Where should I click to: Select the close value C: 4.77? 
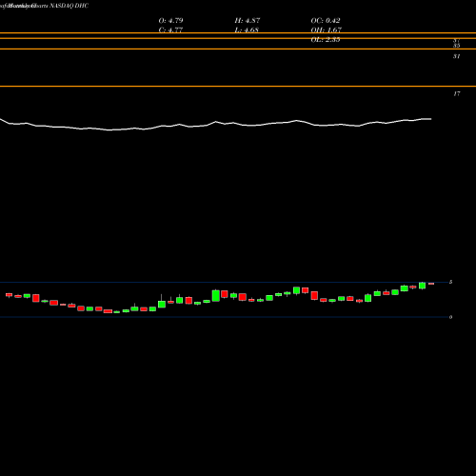point(170,30)
